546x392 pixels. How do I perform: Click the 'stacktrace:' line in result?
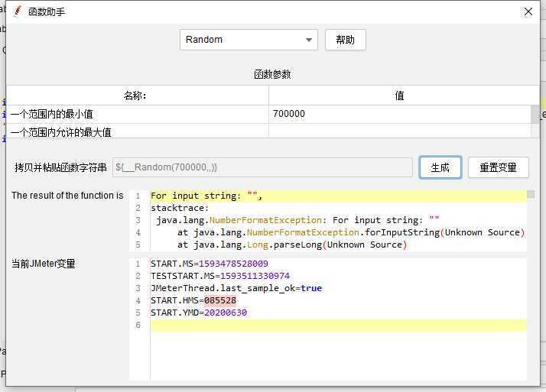(x=180, y=208)
